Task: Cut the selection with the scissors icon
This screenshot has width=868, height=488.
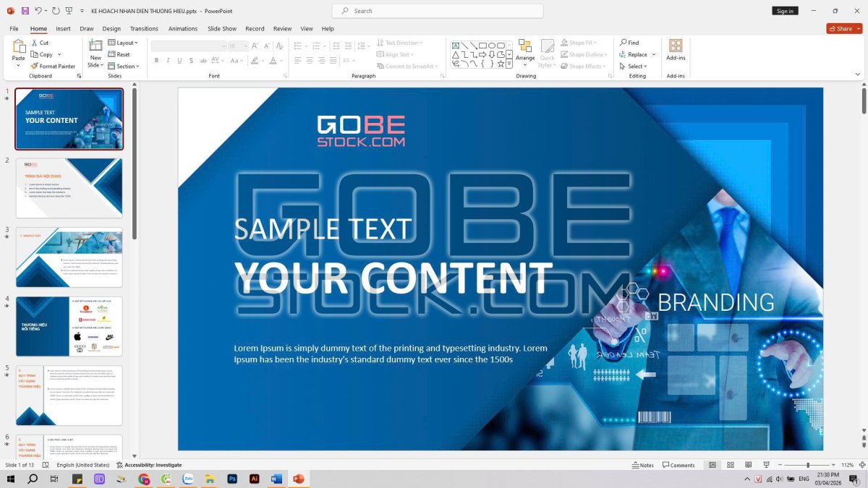Action: 35,43
